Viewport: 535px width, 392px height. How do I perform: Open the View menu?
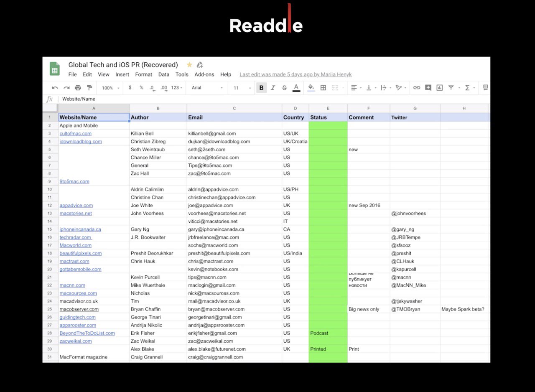pyautogui.click(x=104, y=74)
